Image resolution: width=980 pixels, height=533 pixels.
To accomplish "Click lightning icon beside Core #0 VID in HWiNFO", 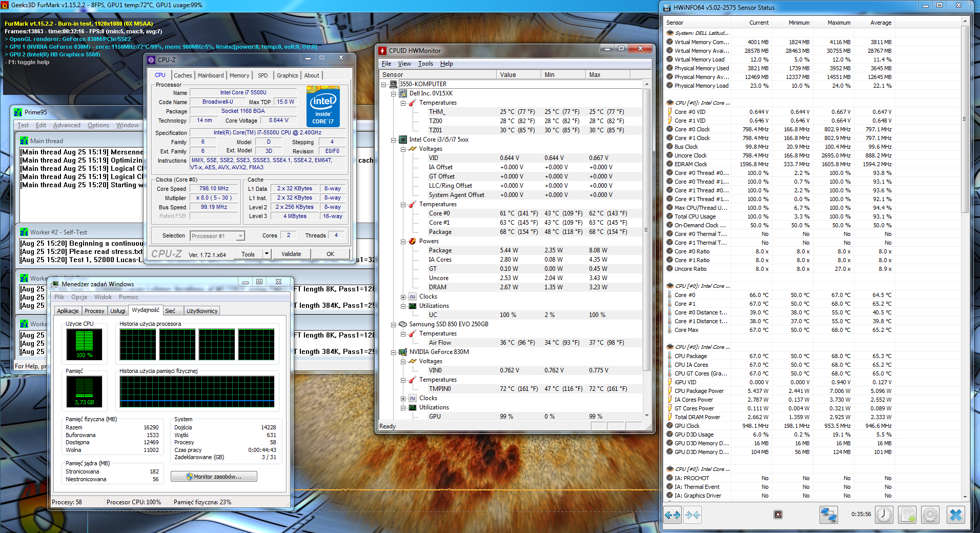I will [669, 112].
